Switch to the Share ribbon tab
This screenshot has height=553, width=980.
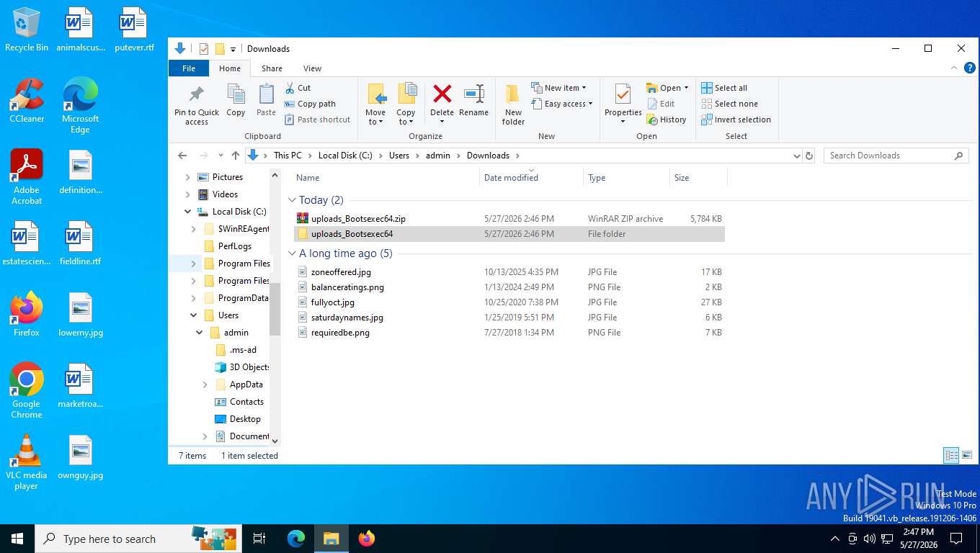pos(272,68)
